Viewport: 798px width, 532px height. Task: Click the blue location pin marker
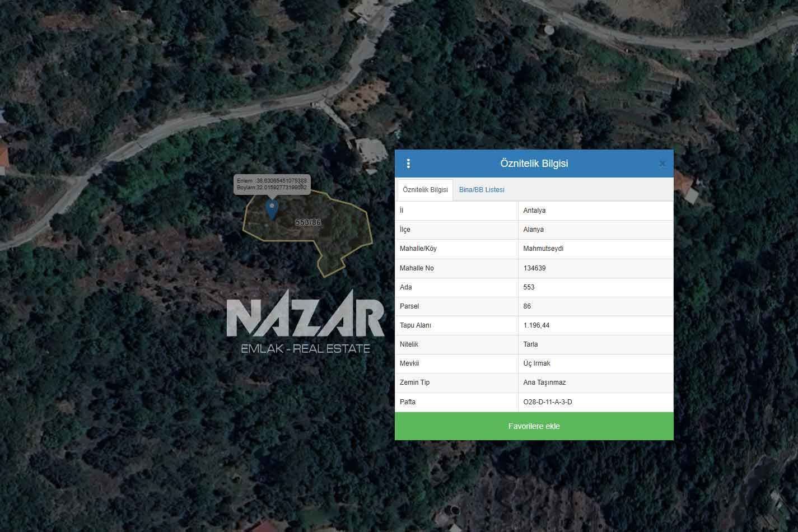(x=272, y=209)
